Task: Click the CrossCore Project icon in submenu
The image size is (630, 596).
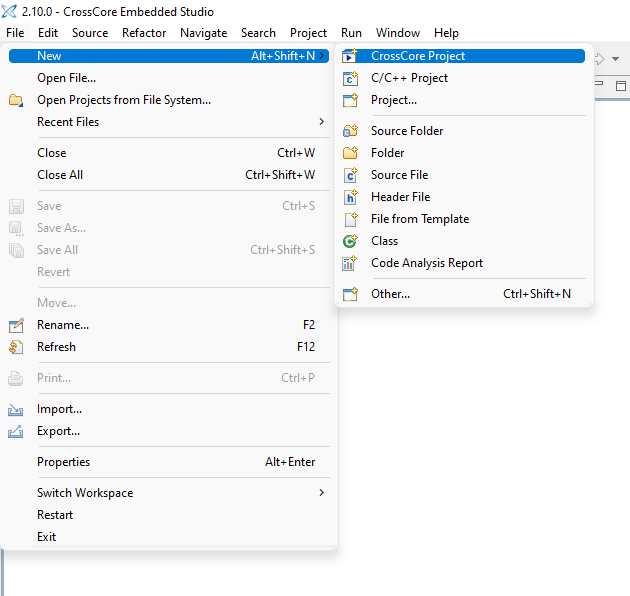Action: coord(350,56)
